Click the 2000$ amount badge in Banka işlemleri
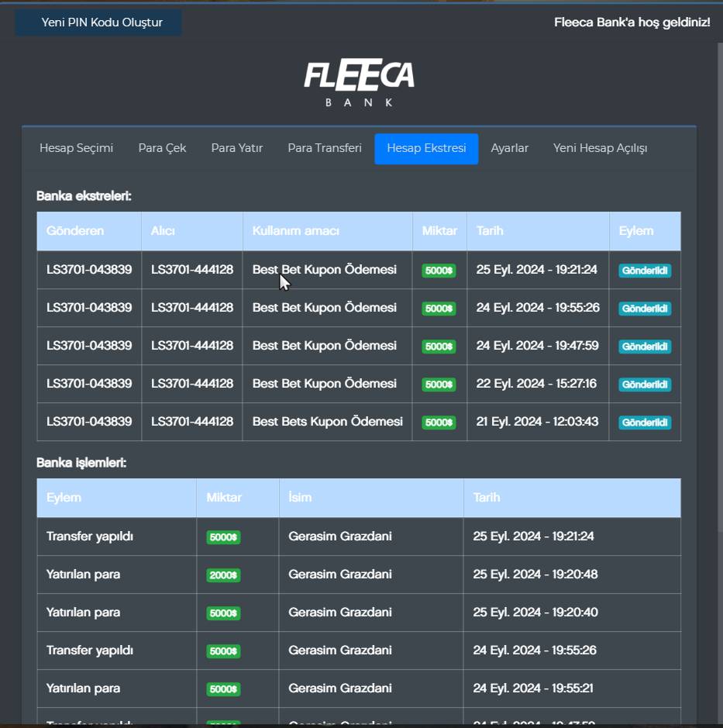 coord(223,575)
